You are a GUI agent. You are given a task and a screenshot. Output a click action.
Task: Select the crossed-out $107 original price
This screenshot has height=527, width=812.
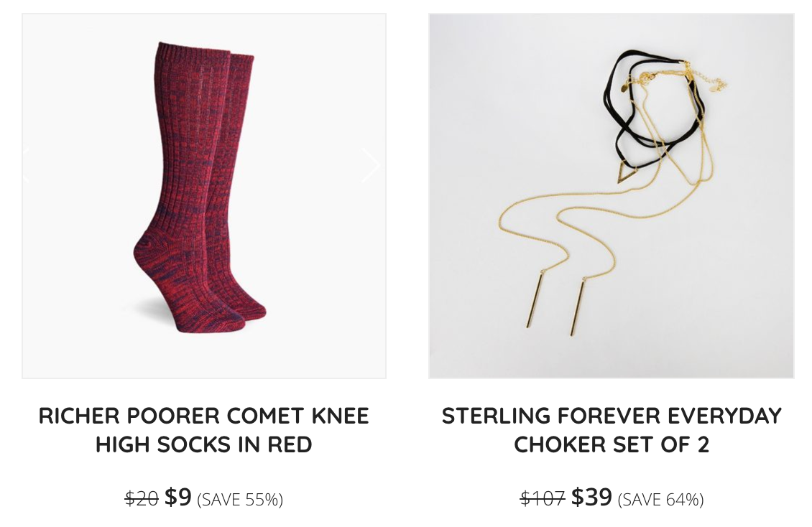[543, 498]
